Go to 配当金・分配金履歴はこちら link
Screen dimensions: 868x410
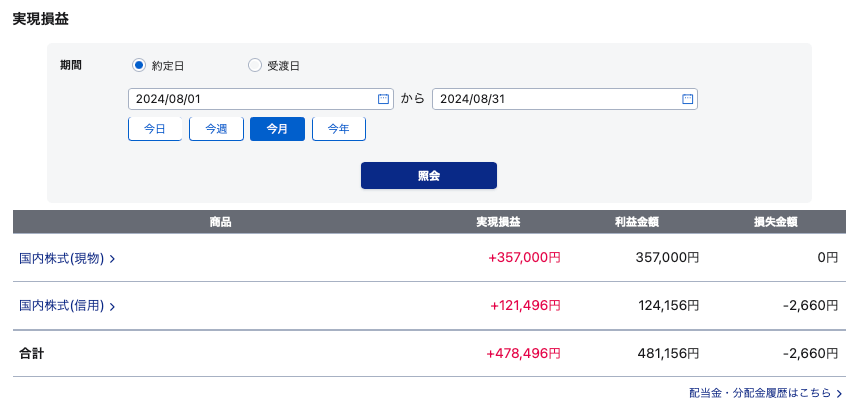point(759,394)
